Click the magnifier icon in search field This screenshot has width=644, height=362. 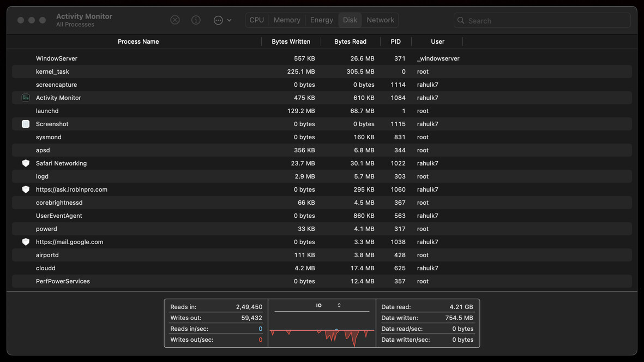click(x=461, y=21)
